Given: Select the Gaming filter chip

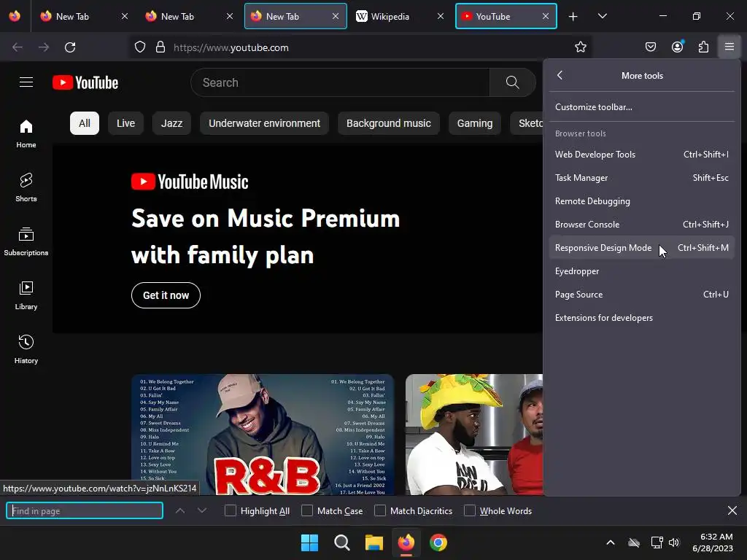Looking at the screenshot, I should coord(474,123).
